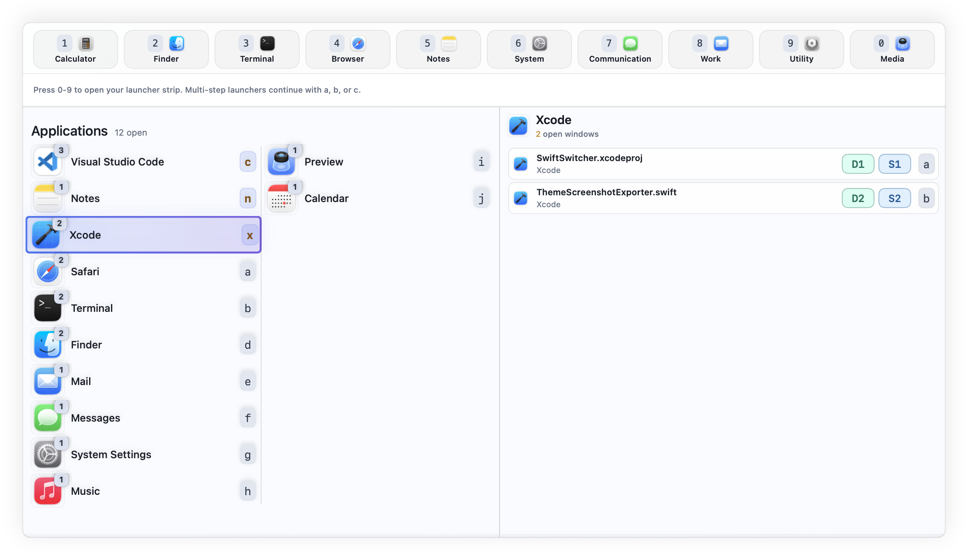968x560 pixels.
Task: Click the 'a' shortcut key for SwiftSwitcher.xcodeproj
Action: [x=926, y=164]
